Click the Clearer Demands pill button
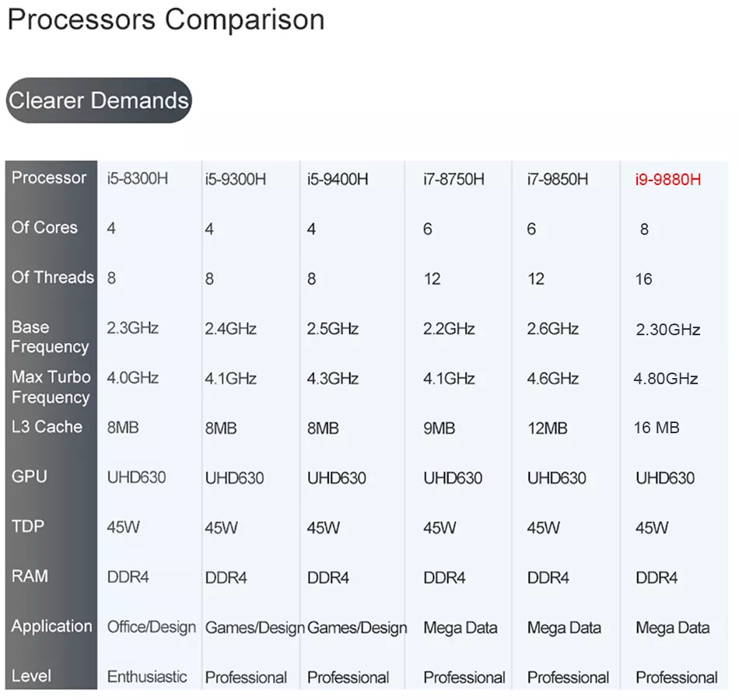The height and width of the screenshot is (700, 739). click(99, 100)
